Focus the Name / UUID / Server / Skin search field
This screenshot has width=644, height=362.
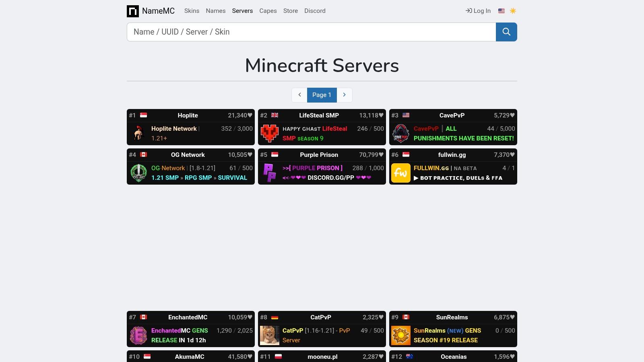click(311, 32)
